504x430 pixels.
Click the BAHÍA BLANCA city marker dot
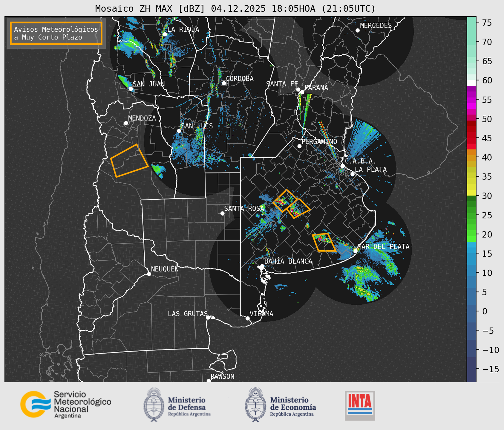pos(262,266)
